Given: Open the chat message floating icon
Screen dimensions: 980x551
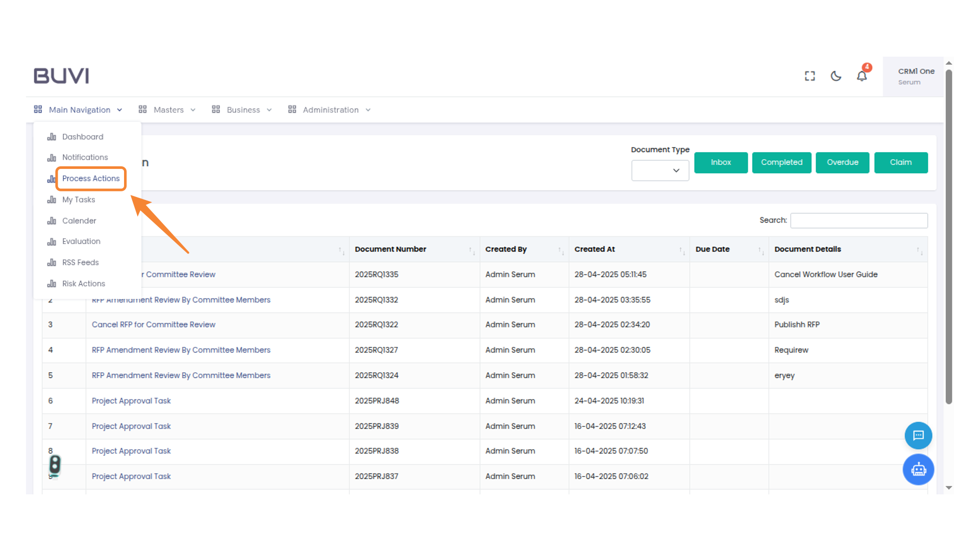Looking at the screenshot, I should coord(918,435).
